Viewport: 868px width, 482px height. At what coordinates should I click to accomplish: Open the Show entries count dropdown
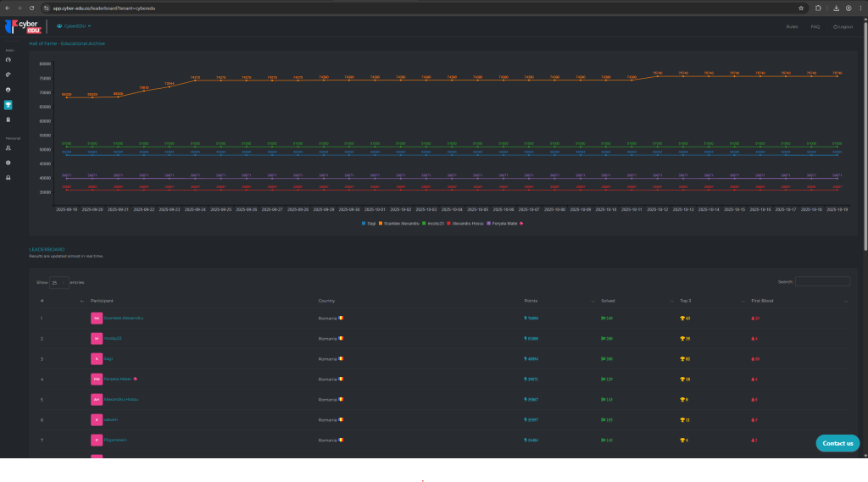pos(59,282)
